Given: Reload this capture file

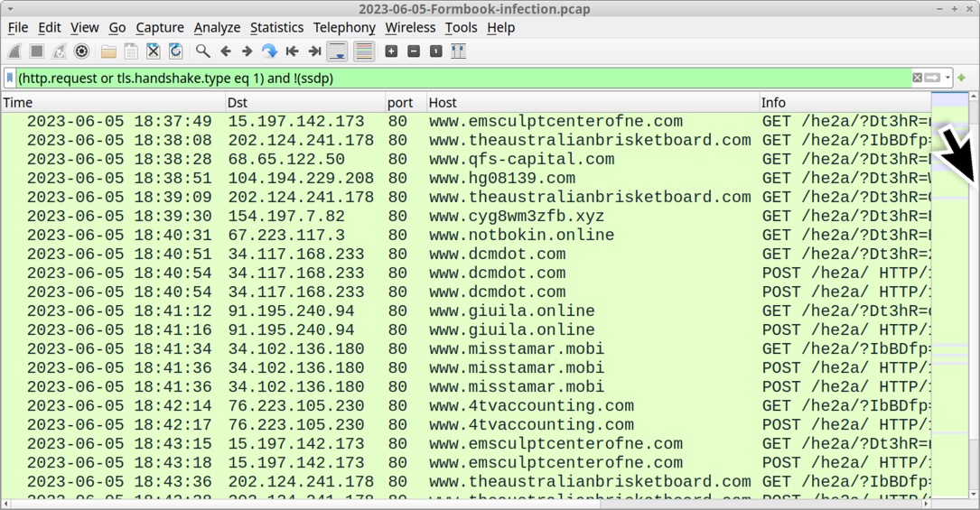Looking at the screenshot, I should tap(175, 51).
